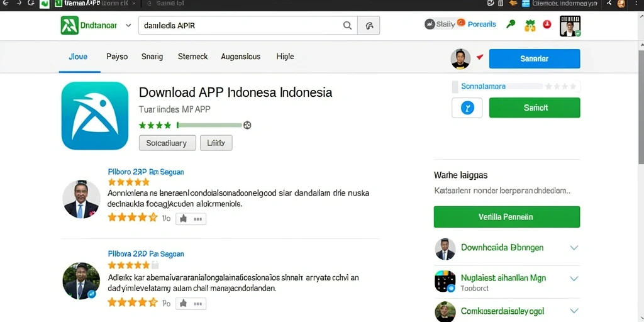Click the blue Sanarier button
Screen dimensions: 644x322
coord(535,58)
